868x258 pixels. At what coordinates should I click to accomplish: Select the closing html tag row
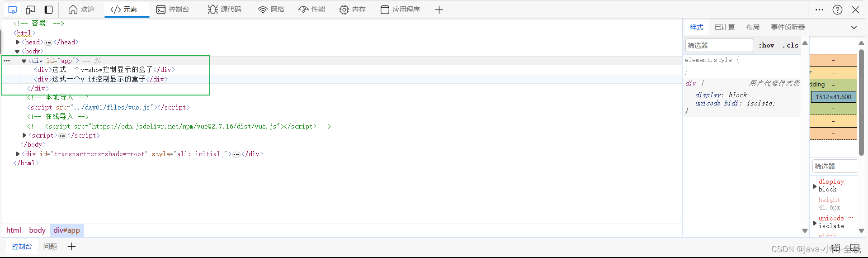(26, 163)
